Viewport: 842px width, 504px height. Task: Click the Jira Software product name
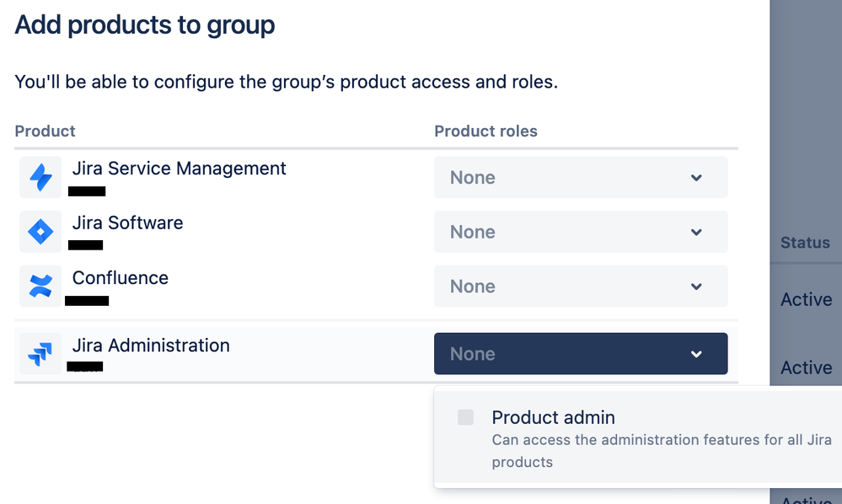tap(127, 223)
